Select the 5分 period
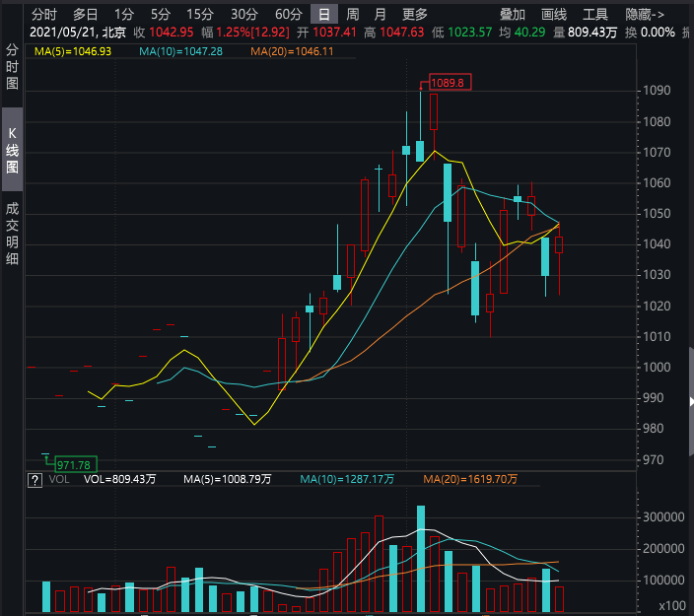 pyautogui.click(x=161, y=15)
